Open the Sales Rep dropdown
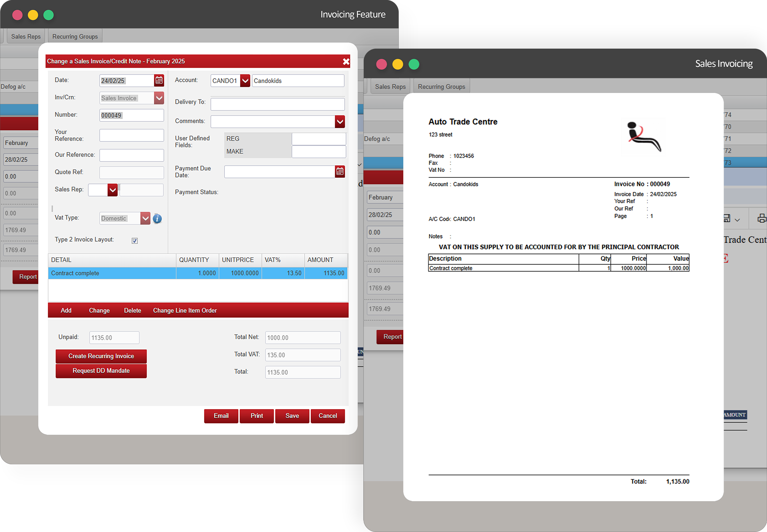This screenshot has height=532, width=767. [113, 190]
